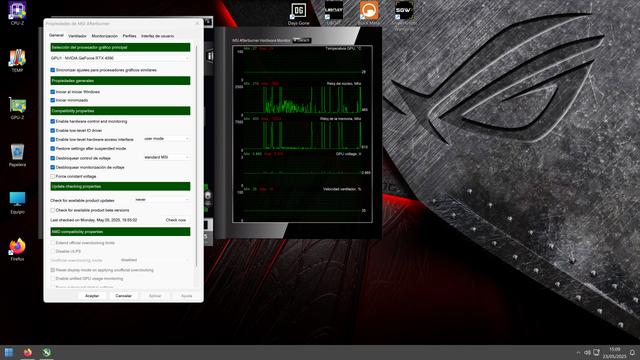Screen dimensions: 640x360
Task: Click the properties dialog vertical scrollbar
Action: click(x=197, y=155)
